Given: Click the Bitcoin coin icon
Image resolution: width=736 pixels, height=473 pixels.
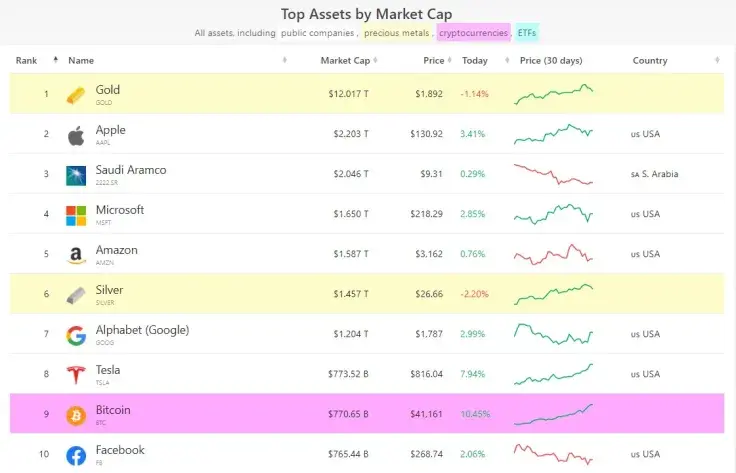Looking at the screenshot, I should click(x=76, y=416).
